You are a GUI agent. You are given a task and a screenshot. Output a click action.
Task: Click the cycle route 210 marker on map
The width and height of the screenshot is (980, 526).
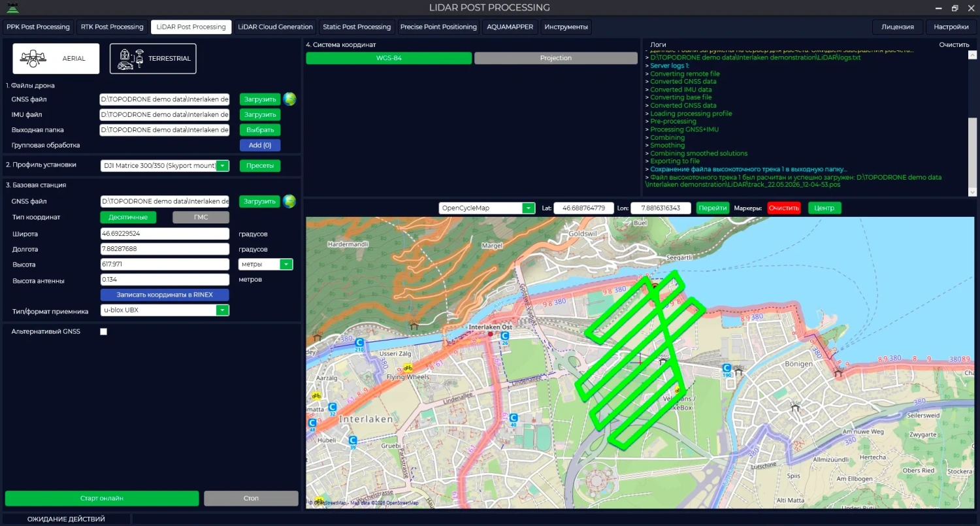tap(359, 343)
